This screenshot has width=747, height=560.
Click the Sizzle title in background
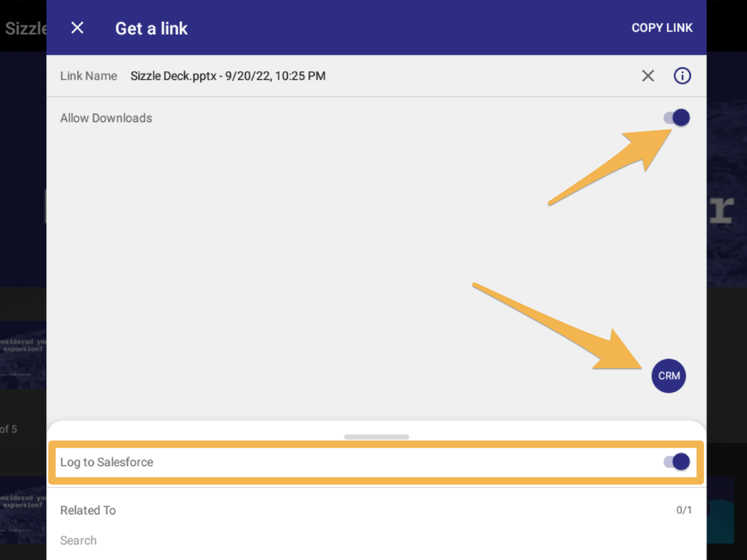[x=26, y=28]
